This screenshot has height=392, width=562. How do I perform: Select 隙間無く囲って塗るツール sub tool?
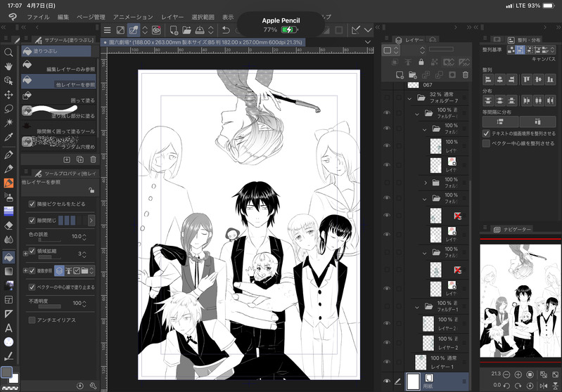tap(59, 128)
